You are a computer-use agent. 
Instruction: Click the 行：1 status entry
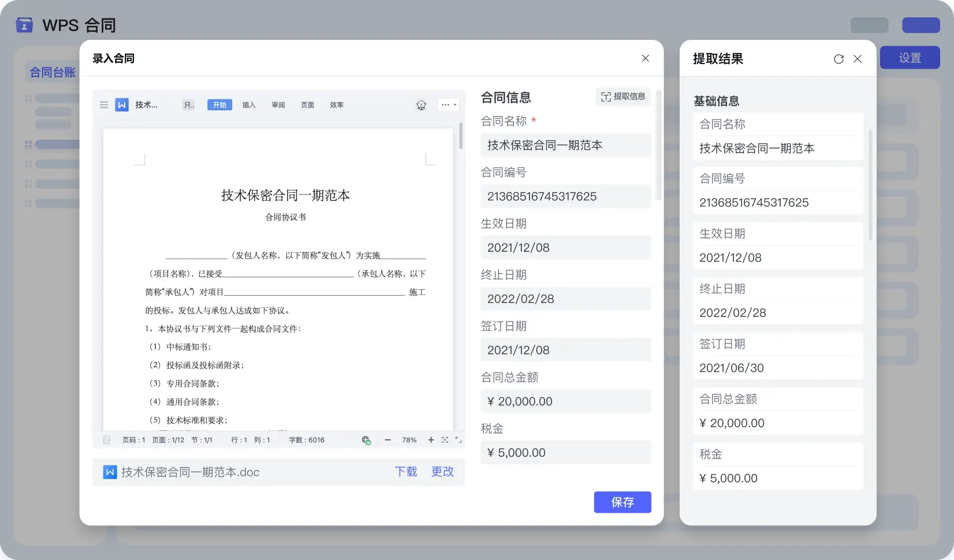[x=239, y=440]
